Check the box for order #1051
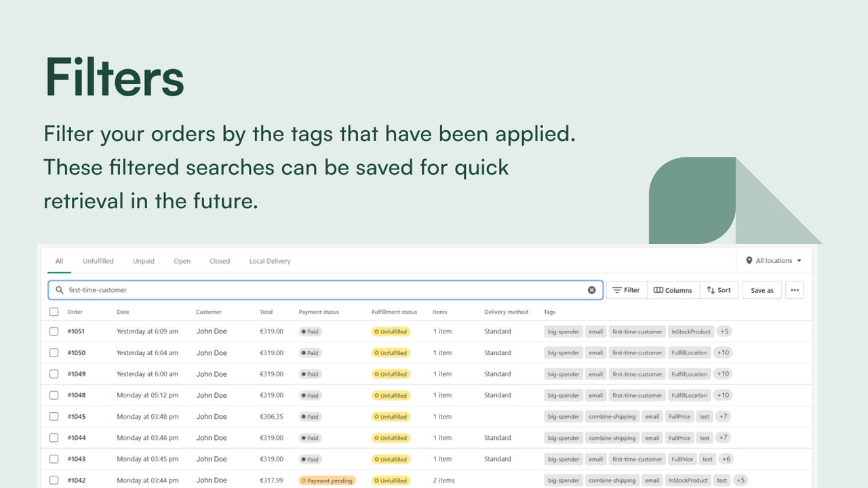The height and width of the screenshot is (488, 868). [x=54, y=331]
